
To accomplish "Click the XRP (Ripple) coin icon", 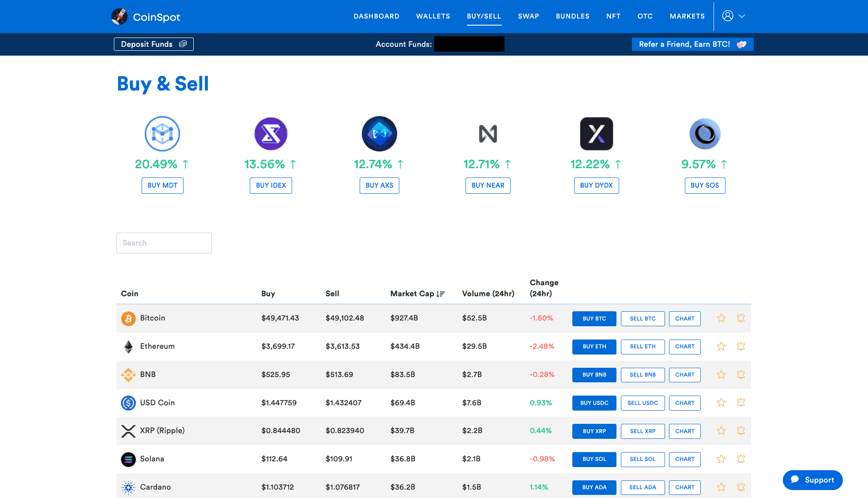I will pos(128,431).
